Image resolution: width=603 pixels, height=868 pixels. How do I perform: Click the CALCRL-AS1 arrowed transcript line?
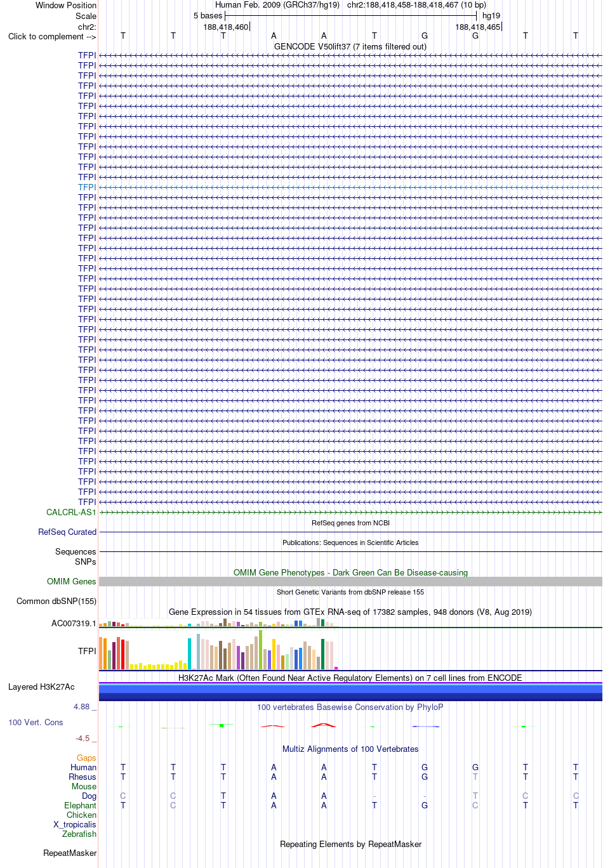click(x=350, y=512)
